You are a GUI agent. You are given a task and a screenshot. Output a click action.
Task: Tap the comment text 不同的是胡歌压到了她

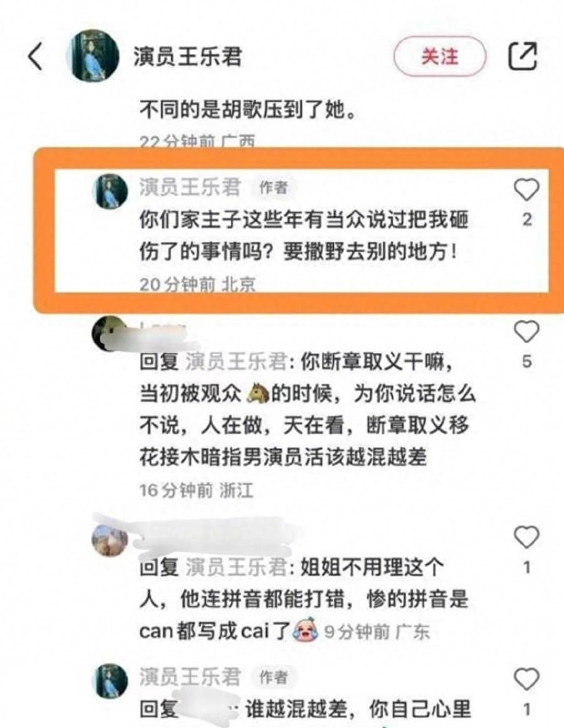(248, 110)
